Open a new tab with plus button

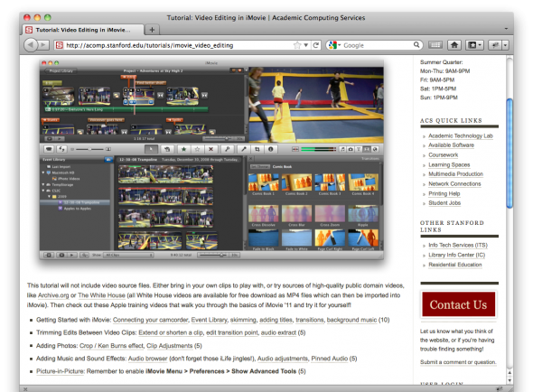pyautogui.click(x=152, y=30)
